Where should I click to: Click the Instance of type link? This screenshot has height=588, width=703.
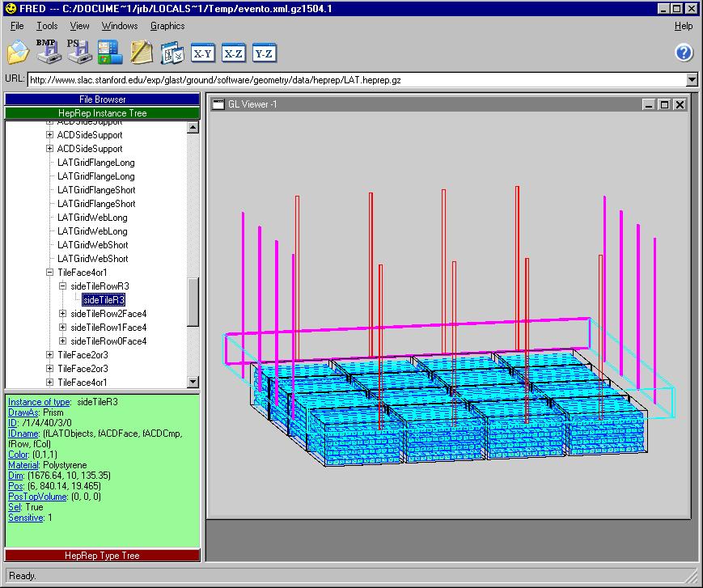[x=39, y=402]
